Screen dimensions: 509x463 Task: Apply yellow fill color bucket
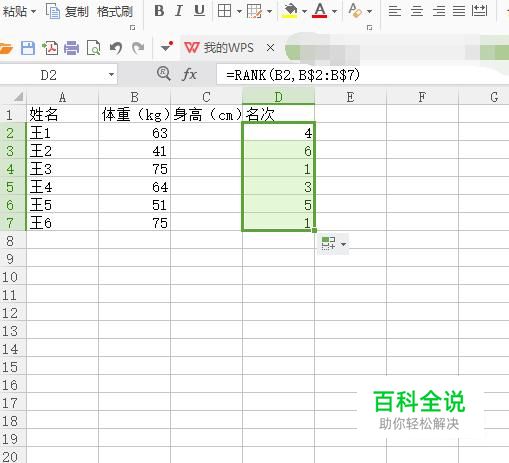(x=290, y=11)
